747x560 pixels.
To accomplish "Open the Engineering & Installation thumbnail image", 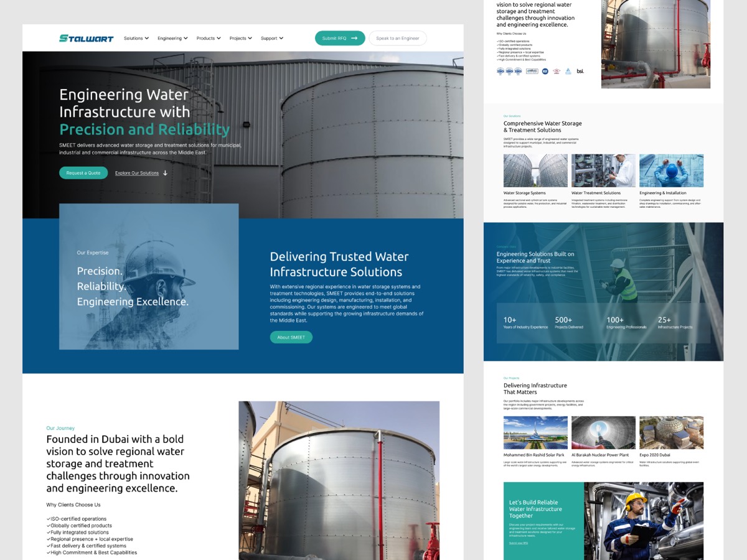I will tap(671, 170).
